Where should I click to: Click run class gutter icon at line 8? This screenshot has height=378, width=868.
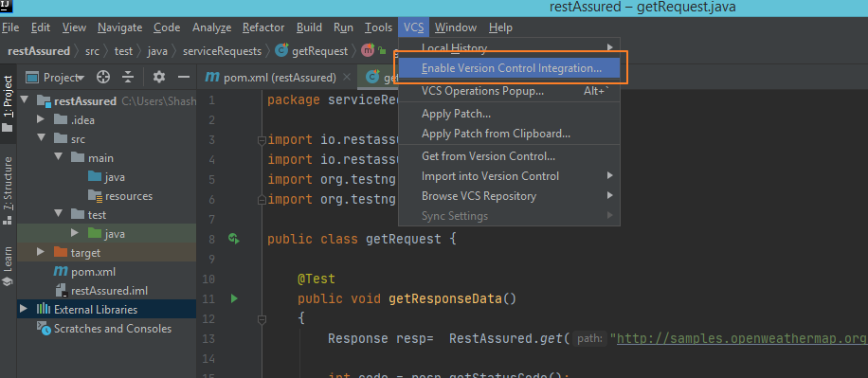(x=234, y=239)
